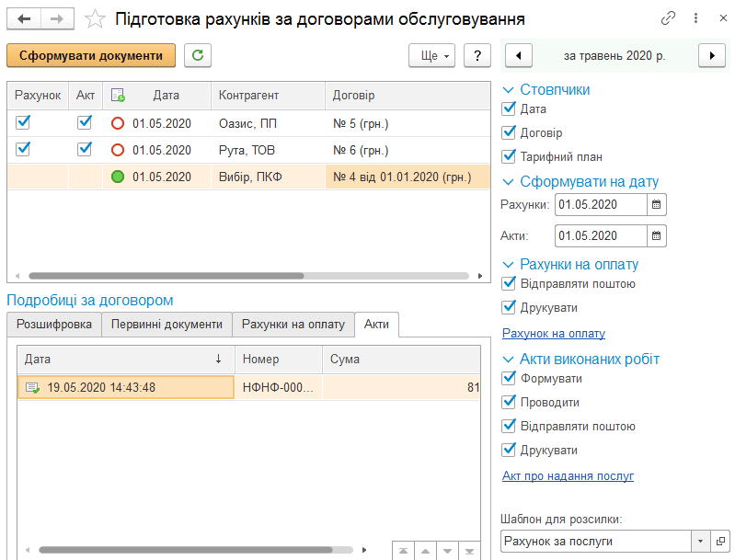
Task: Collapse the Рахунки на оплату section
Action: coord(508,264)
